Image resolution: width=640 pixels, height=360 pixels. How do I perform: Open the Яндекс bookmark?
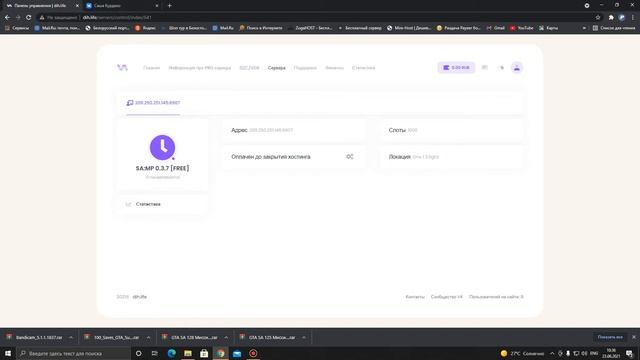[146, 28]
